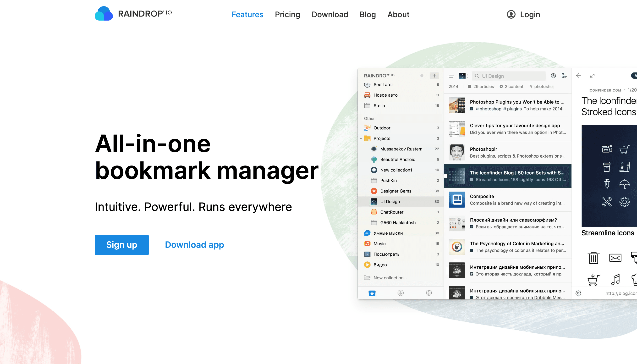Open Плоский дизайн или скевоморфизм? article
Screen dimensions: 637x364
[x=508, y=223]
